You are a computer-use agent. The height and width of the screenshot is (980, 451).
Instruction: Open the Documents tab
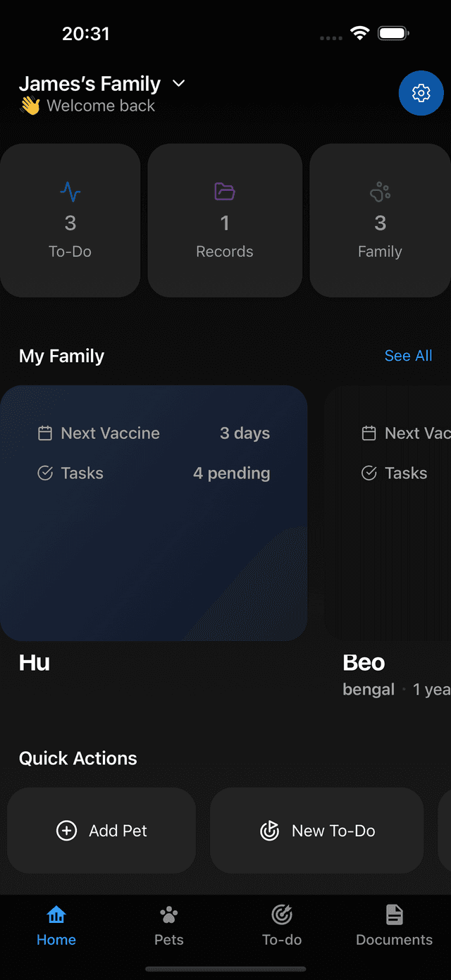394,925
